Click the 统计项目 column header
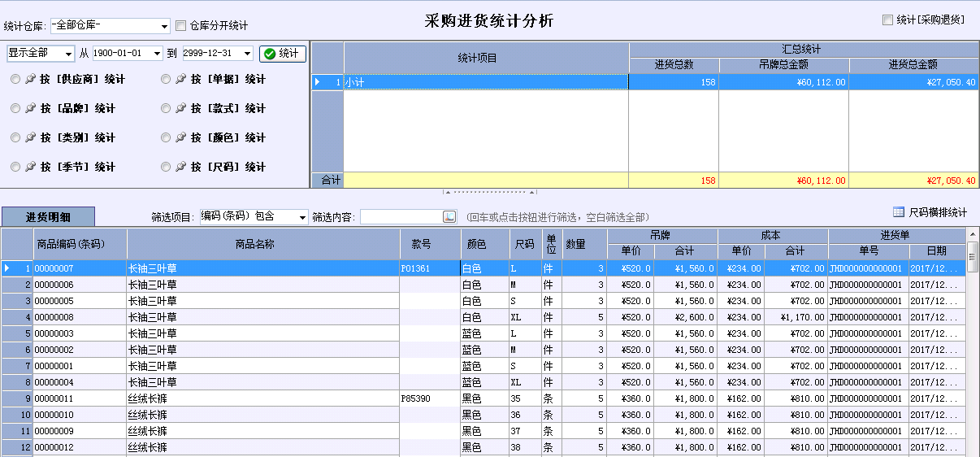 click(x=486, y=58)
